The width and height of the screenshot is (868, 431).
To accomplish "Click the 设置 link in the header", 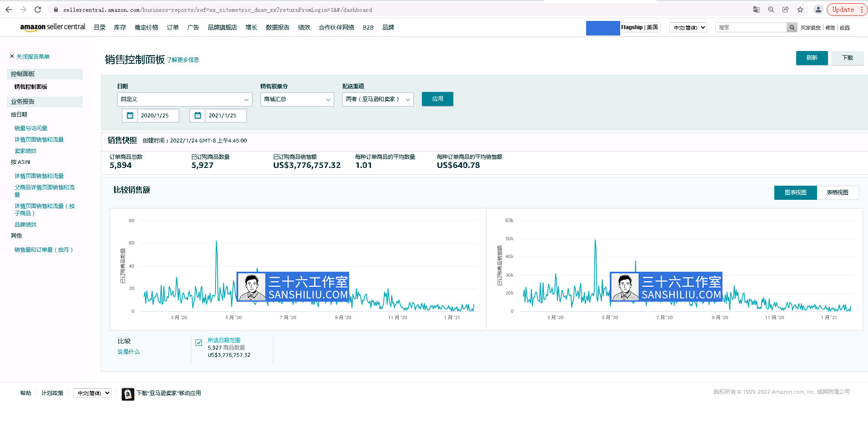I will [x=845, y=28].
